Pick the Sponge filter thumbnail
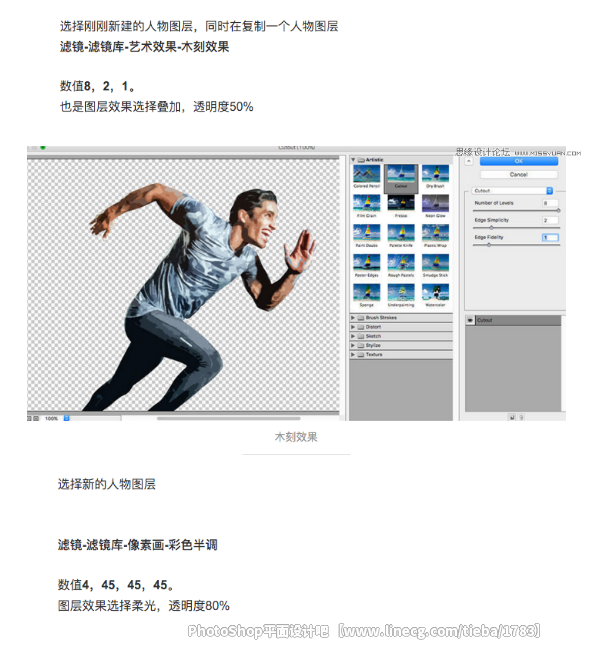The image size is (596, 650). coord(366,292)
